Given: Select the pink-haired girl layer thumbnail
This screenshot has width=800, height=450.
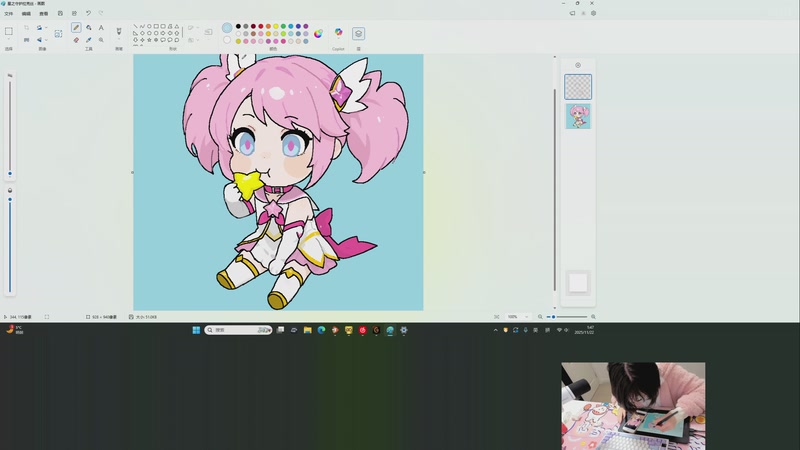Looking at the screenshot, I should [x=578, y=116].
